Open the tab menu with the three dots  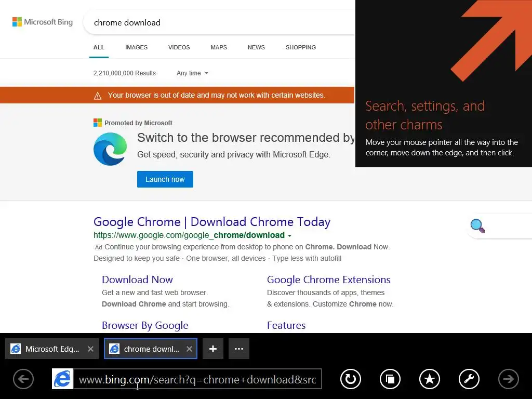click(x=239, y=349)
